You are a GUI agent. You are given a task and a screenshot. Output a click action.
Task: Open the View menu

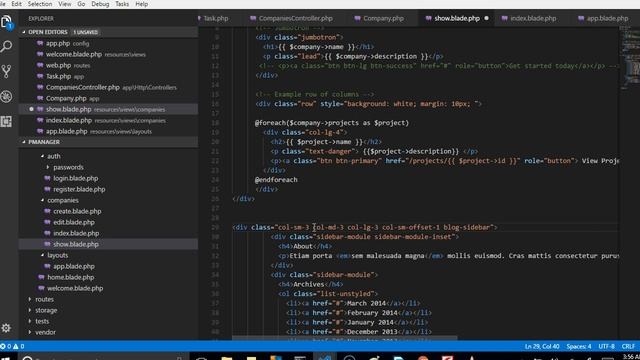[x=64, y=4]
